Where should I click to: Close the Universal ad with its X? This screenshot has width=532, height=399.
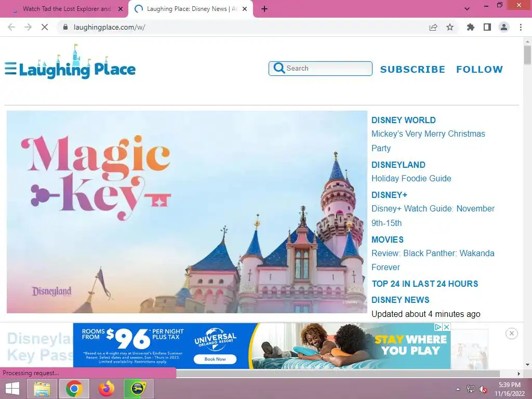(x=446, y=327)
